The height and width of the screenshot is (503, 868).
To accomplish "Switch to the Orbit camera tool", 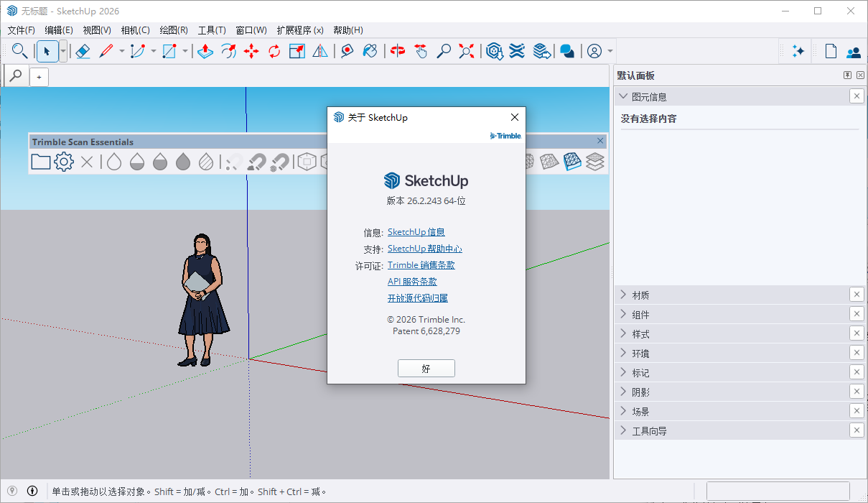I will pyautogui.click(x=398, y=51).
